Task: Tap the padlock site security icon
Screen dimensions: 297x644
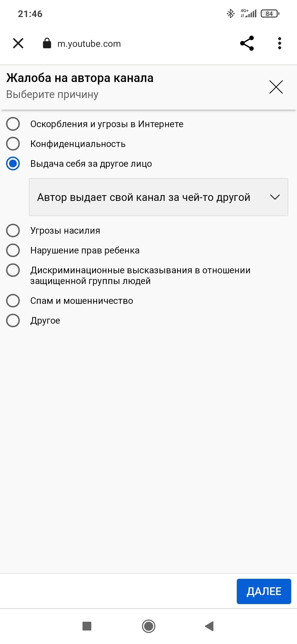Action: (47, 43)
